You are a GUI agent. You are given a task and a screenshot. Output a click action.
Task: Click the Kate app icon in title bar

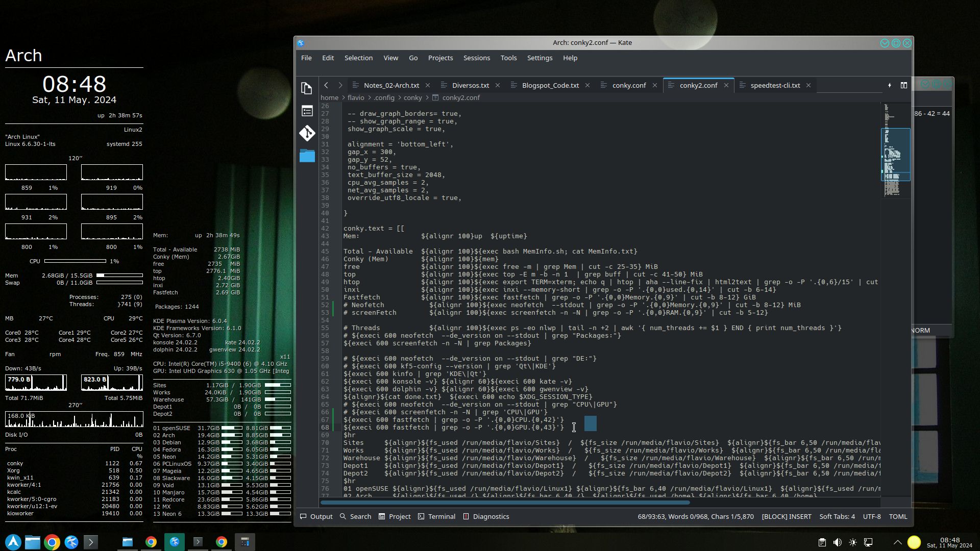click(301, 43)
